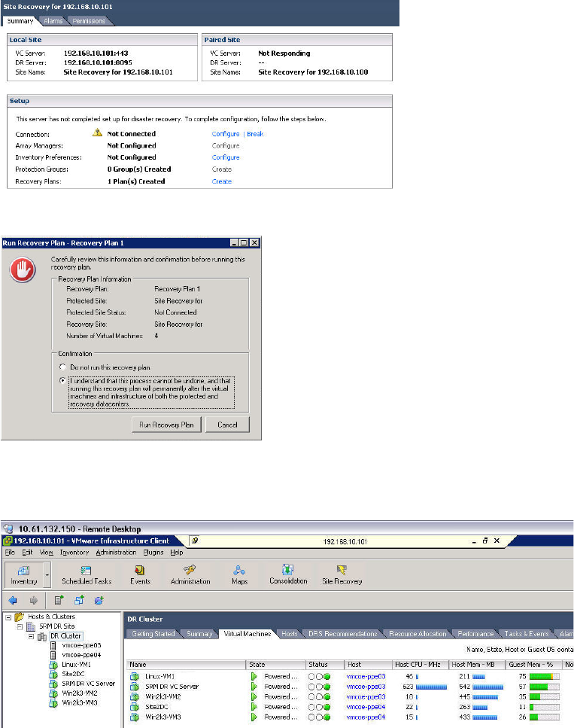Open the Tasks & Events tab
This screenshot has width=574, height=728.
point(526,634)
